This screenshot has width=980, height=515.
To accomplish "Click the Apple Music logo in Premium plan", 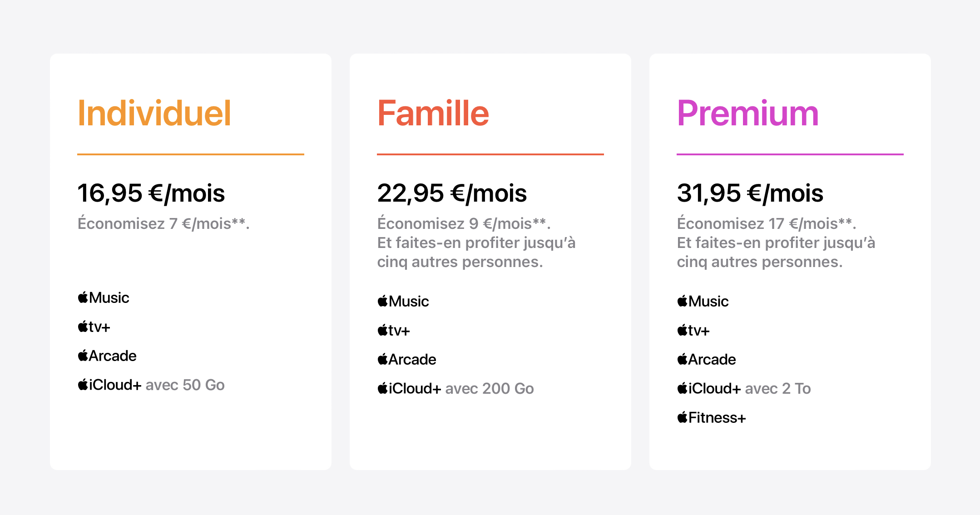I will point(703,302).
